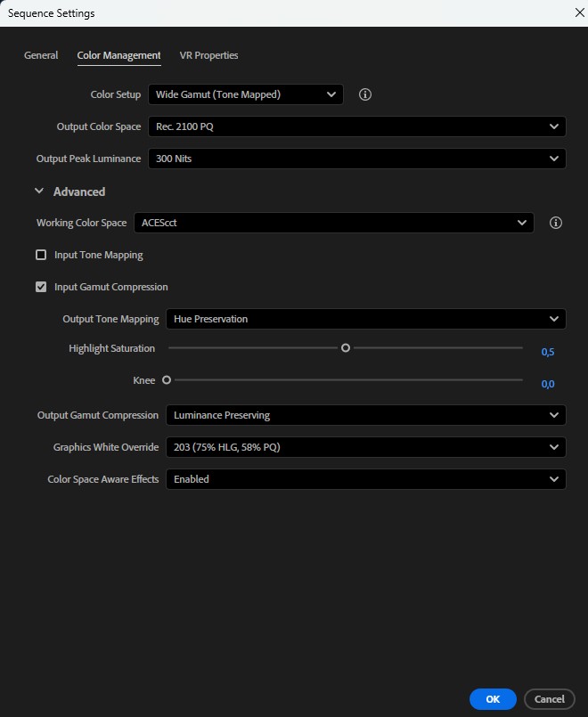The height and width of the screenshot is (717, 588).
Task: Switch to the VR Properties tab
Action: (x=208, y=55)
